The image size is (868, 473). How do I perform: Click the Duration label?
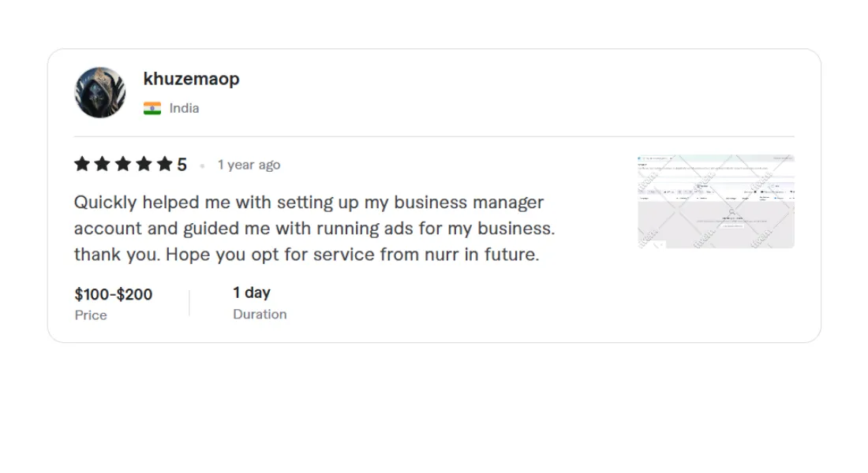(260, 314)
